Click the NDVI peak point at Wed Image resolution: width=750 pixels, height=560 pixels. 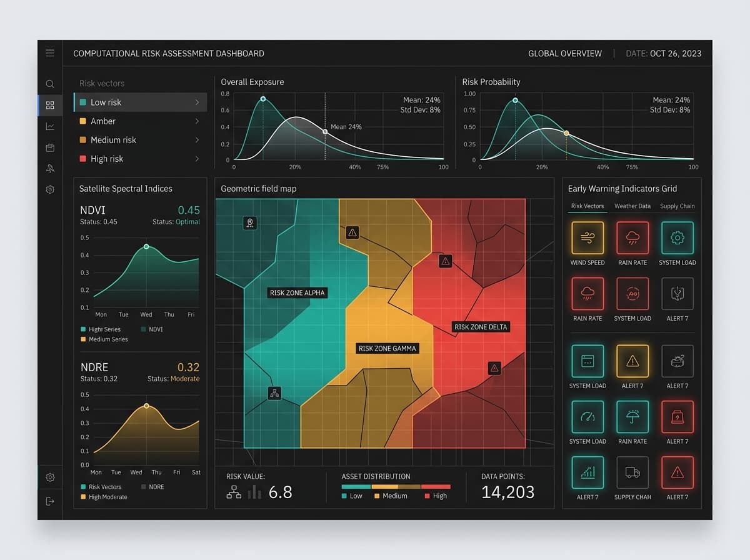pos(146,247)
